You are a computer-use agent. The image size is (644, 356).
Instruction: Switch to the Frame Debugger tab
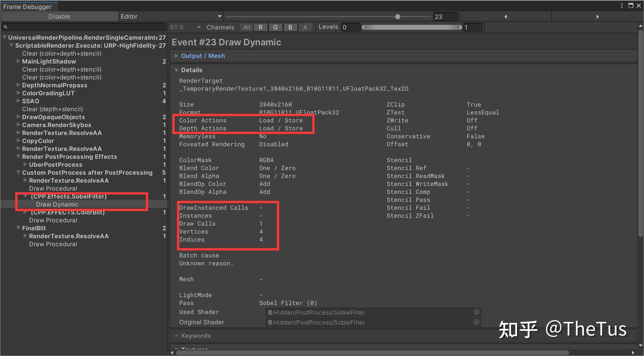(29, 6)
